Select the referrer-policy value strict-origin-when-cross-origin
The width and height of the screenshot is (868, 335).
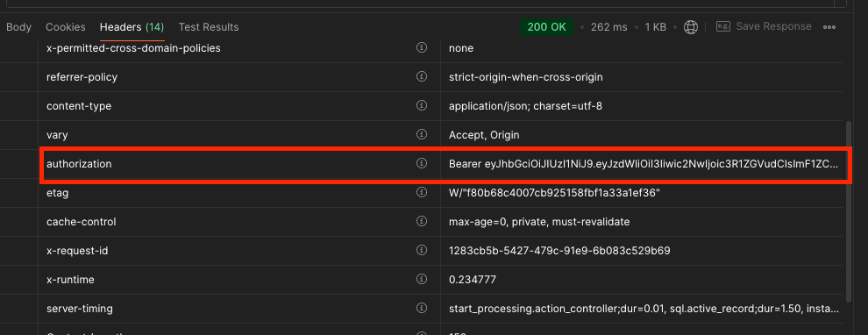[525, 77]
